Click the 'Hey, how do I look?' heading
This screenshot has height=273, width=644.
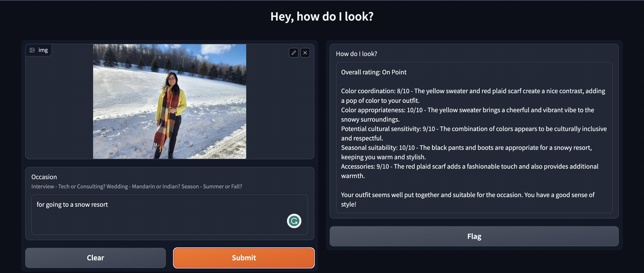pyautogui.click(x=322, y=16)
